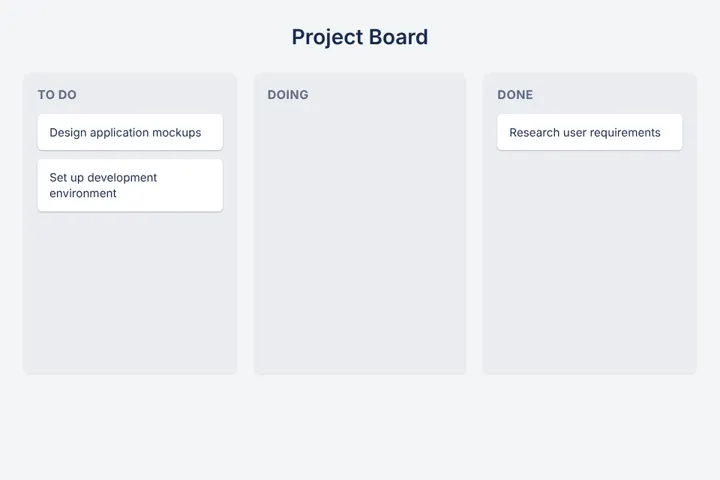Open the Research user requirements card
The width and height of the screenshot is (720, 480).
point(590,132)
